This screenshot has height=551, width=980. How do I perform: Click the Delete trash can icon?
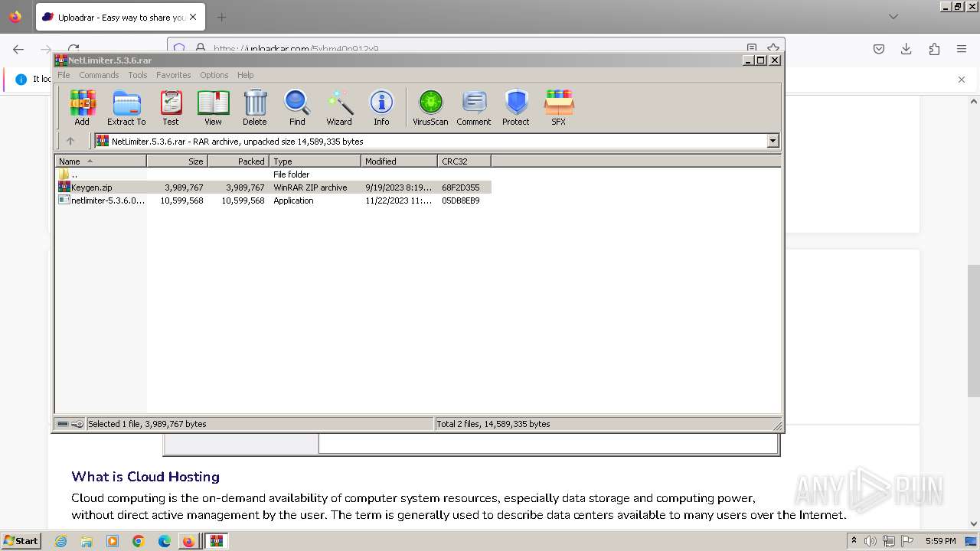[255, 107]
